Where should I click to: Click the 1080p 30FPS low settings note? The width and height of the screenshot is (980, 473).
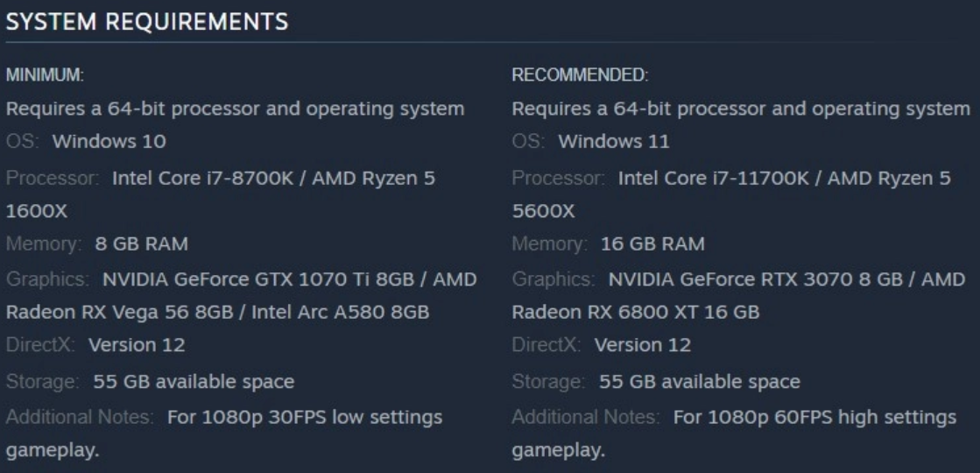coord(305,418)
